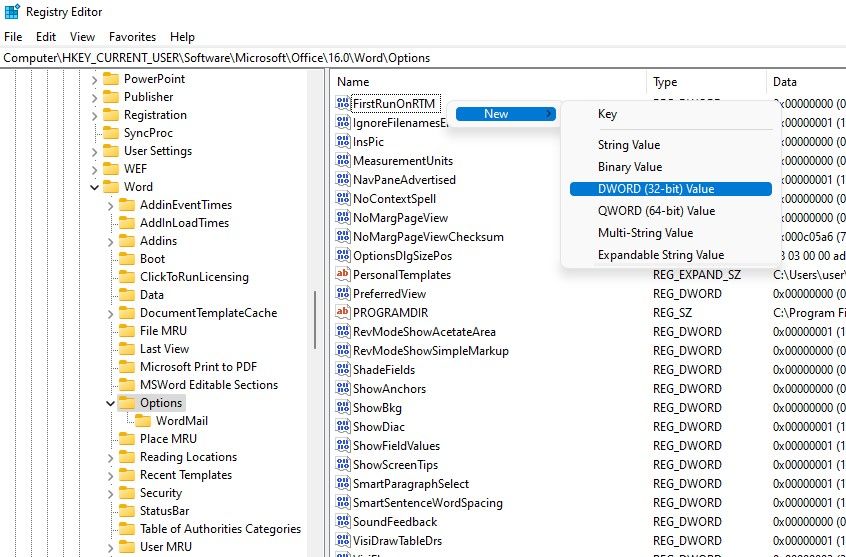Click the Data column header
This screenshot has width=846, height=557.
[x=806, y=82]
